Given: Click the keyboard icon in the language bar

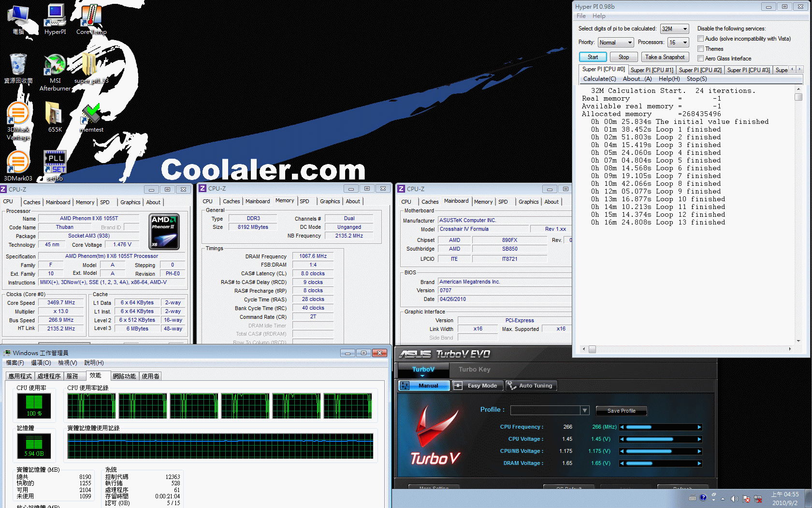Looking at the screenshot, I should pos(693,498).
